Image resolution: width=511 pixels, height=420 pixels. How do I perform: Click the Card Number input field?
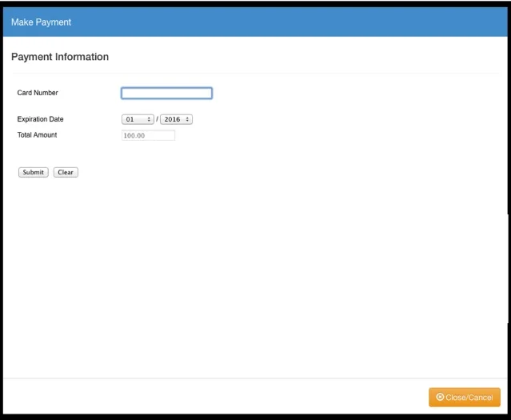pos(166,94)
